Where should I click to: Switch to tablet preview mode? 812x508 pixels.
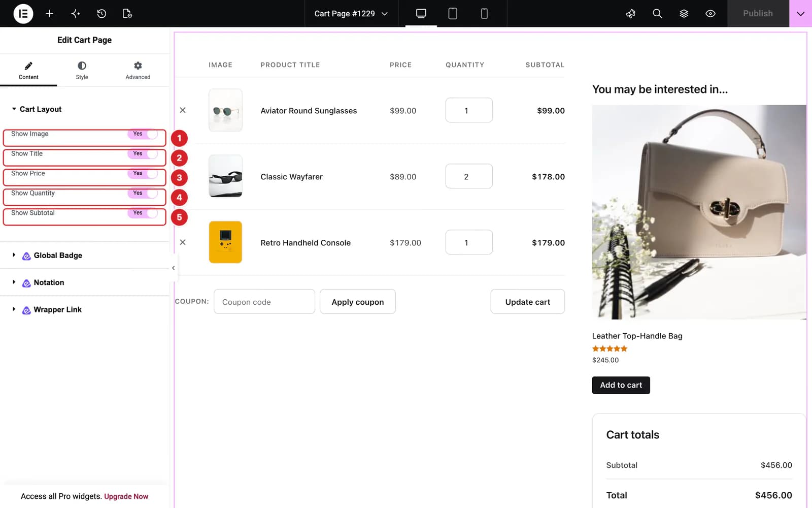pyautogui.click(x=453, y=14)
